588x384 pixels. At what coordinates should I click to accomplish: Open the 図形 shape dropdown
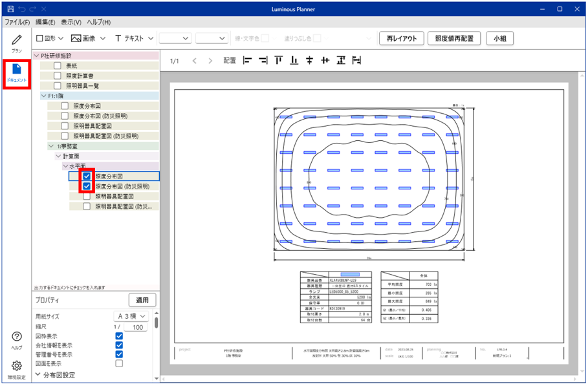(50, 39)
